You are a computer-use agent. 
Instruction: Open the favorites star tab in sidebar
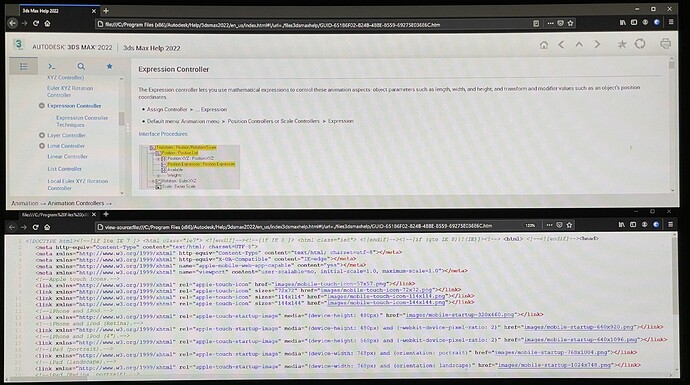point(110,66)
